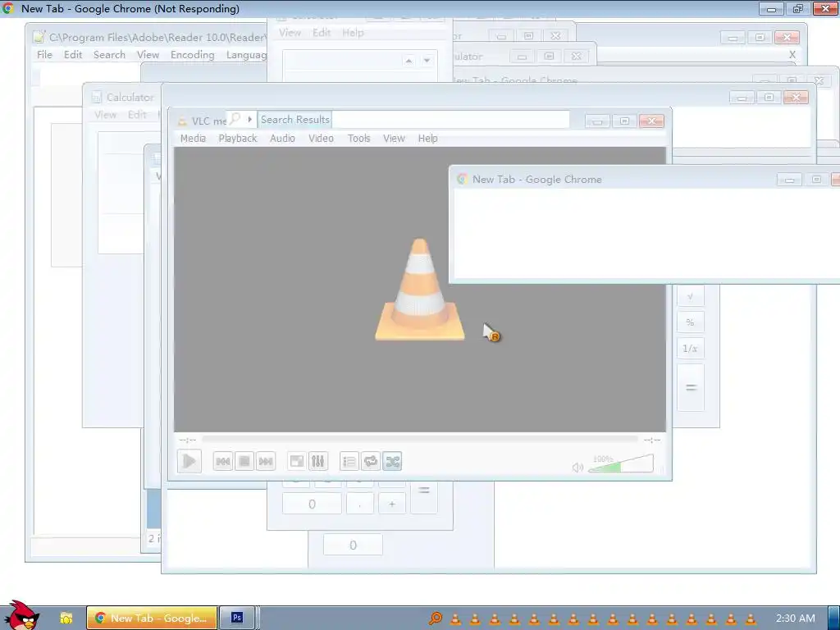Screen dimensions: 840x630
Task: Open VLC extended settings equalizer icon
Action: click(317, 461)
